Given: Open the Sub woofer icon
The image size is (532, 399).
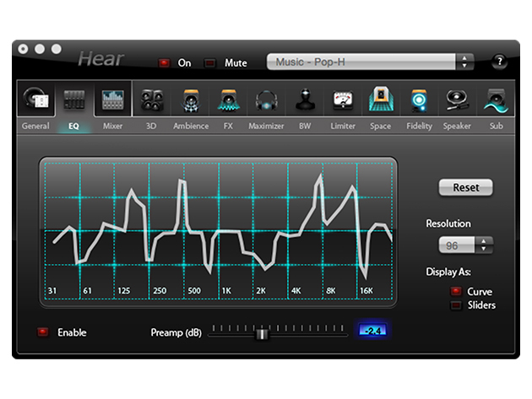Looking at the screenshot, I should (496, 100).
